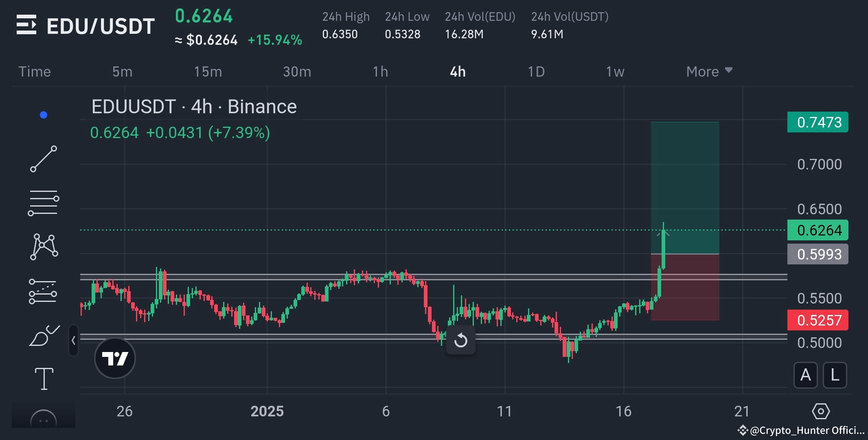Click the refresh icon in the chart center
The width and height of the screenshot is (868, 440).
pyautogui.click(x=460, y=340)
